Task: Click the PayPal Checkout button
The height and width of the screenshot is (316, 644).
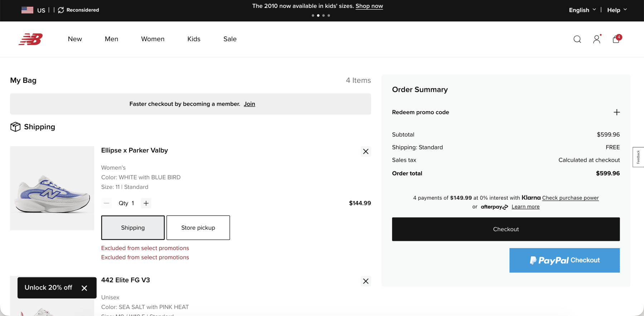Action: click(x=565, y=260)
